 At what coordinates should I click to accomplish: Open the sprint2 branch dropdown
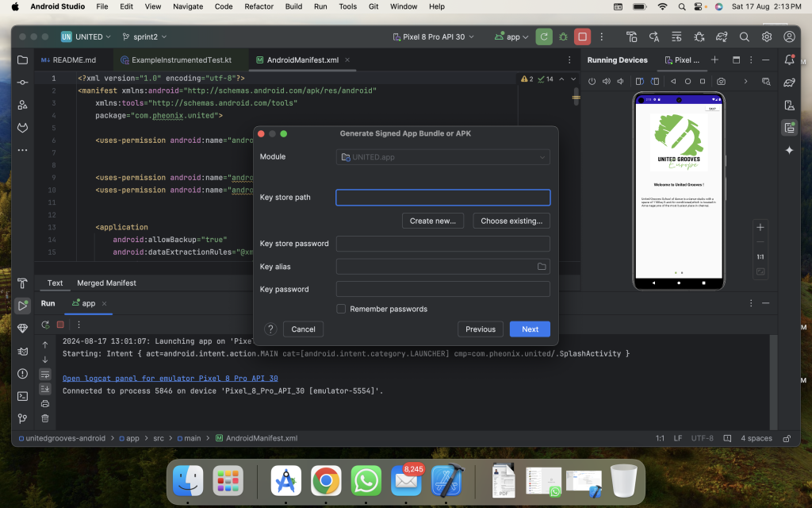(x=144, y=37)
